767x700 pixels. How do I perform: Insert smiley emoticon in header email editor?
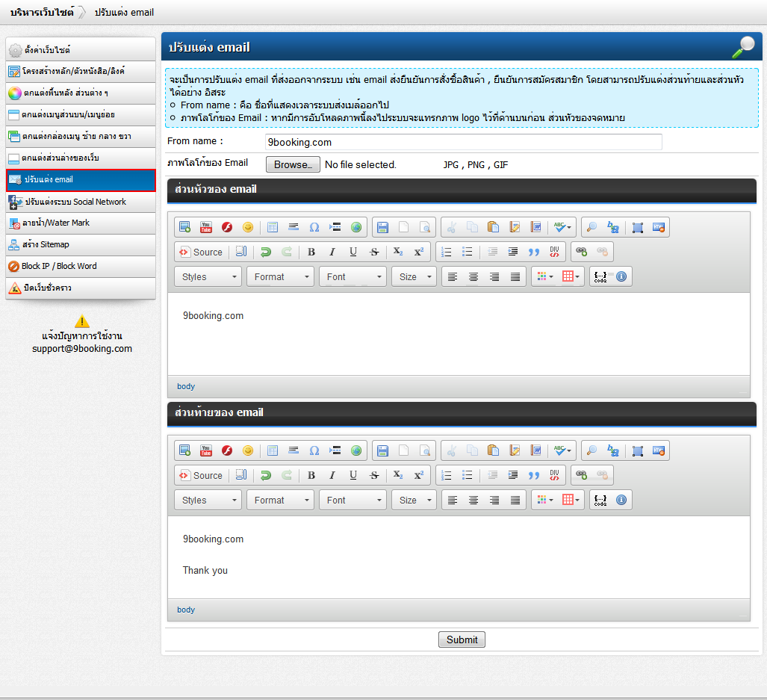pyautogui.click(x=248, y=227)
